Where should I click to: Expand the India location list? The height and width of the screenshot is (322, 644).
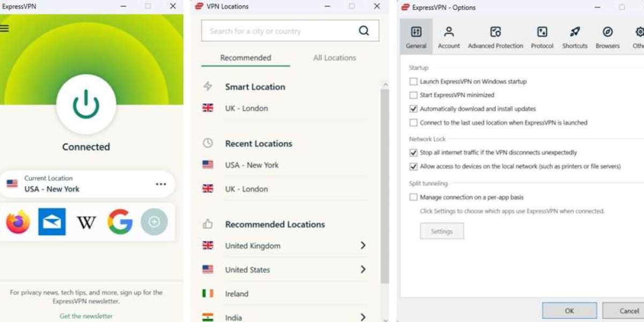(x=364, y=317)
